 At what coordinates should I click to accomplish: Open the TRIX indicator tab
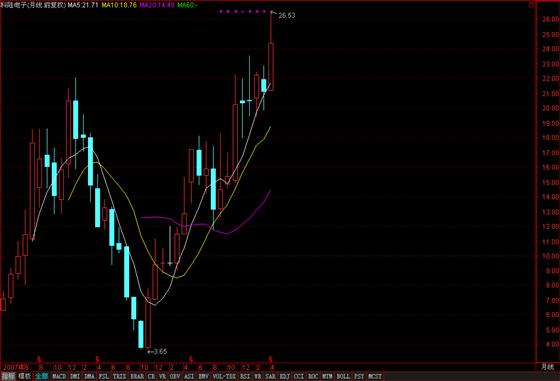119,376
